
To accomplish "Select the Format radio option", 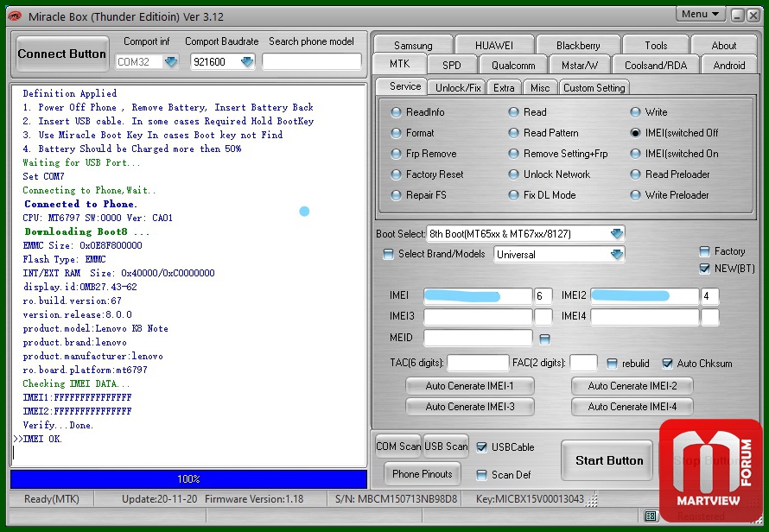I will click(x=396, y=133).
